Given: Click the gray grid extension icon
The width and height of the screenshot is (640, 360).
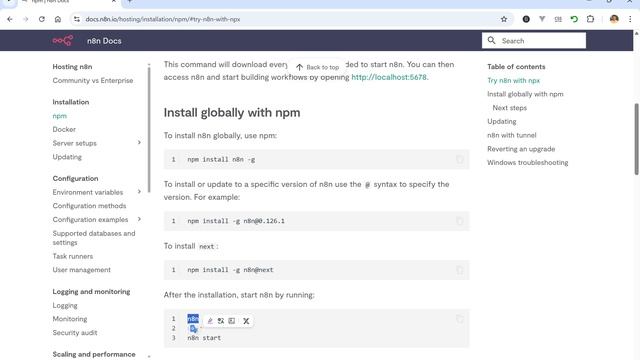Looking at the screenshot, I should pyautogui.click(x=558, y=19).
